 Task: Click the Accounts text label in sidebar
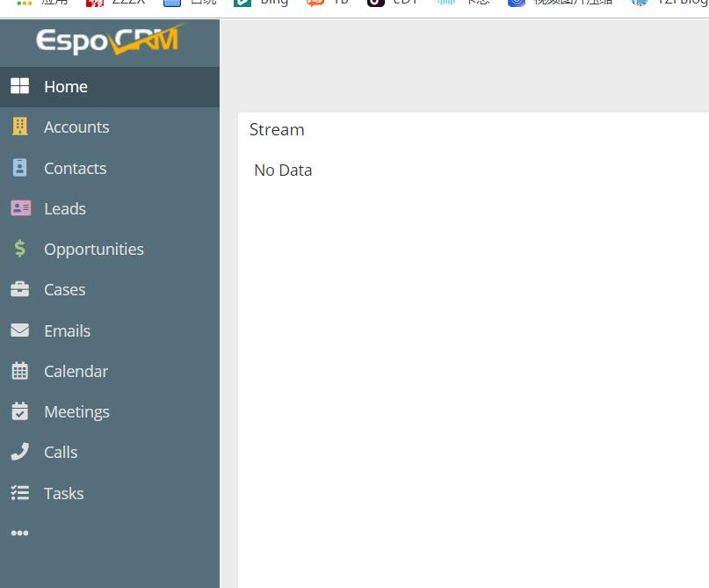[x=76, y=127]
